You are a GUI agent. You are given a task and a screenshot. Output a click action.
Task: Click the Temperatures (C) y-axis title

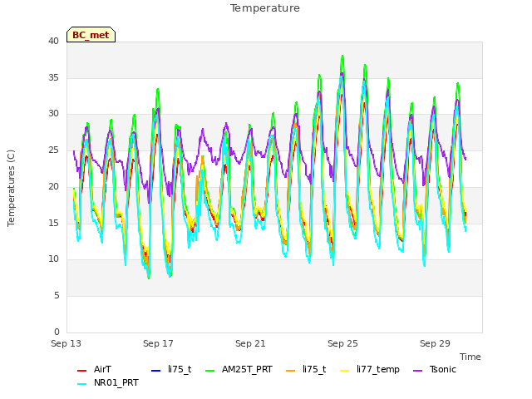[11, 188]
